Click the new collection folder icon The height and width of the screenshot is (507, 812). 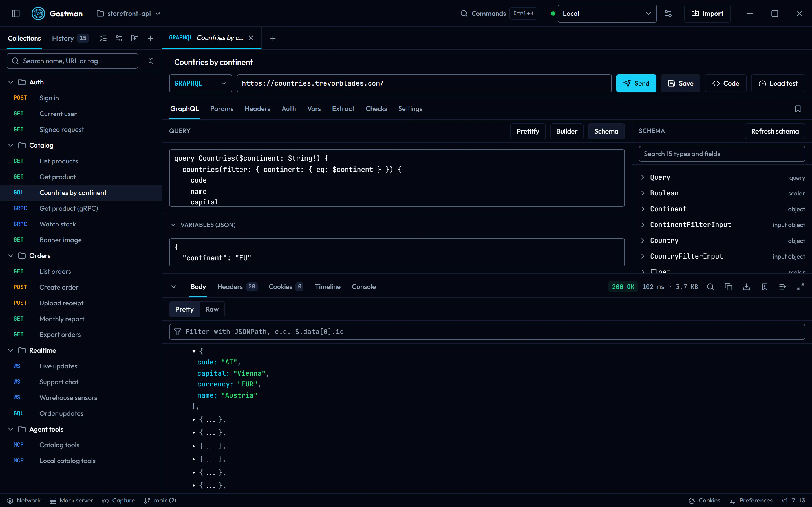(x=134, y=38)
